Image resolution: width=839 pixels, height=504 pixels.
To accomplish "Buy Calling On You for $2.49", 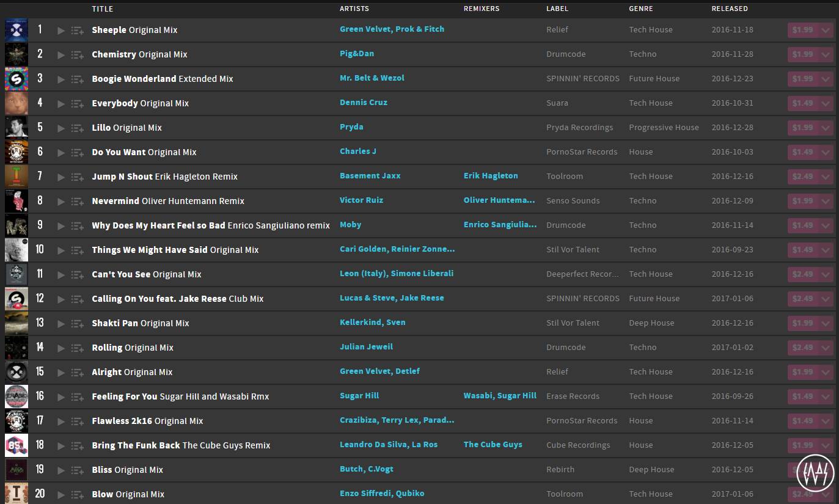I will [803, 299].
